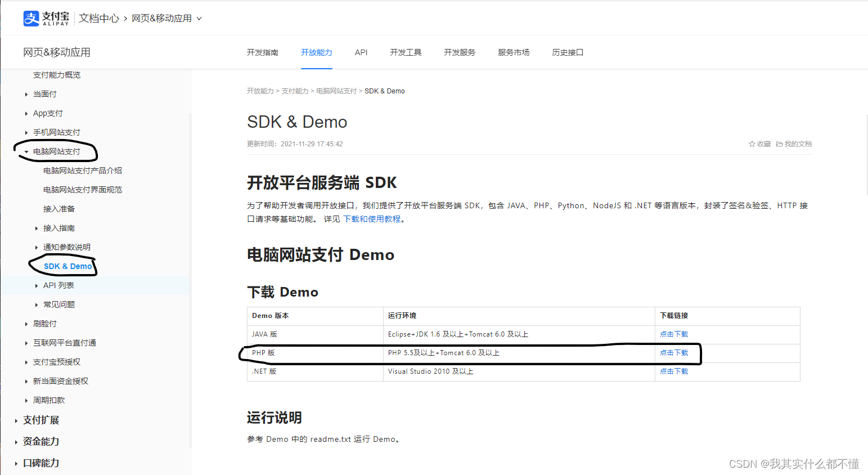Open the 开发工具 tab
Image resolution: width=868 pixels, height=475 pixels.
(x=406, y=52)
